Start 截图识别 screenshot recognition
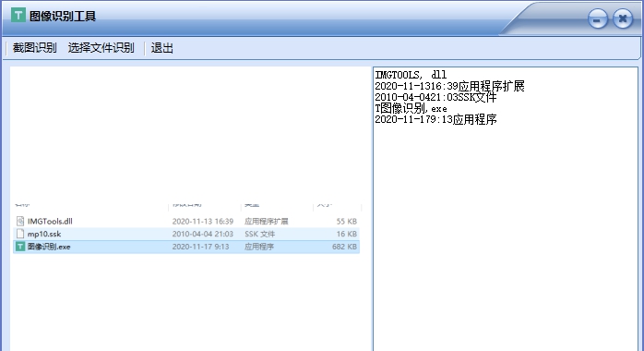Screen dimensions: 644x351 (x=34, y=48)
